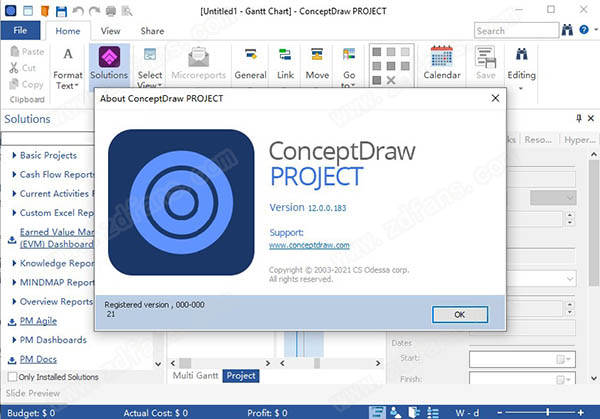
Task: Click Copy in the Clipboard group
Action: (26, 84)
